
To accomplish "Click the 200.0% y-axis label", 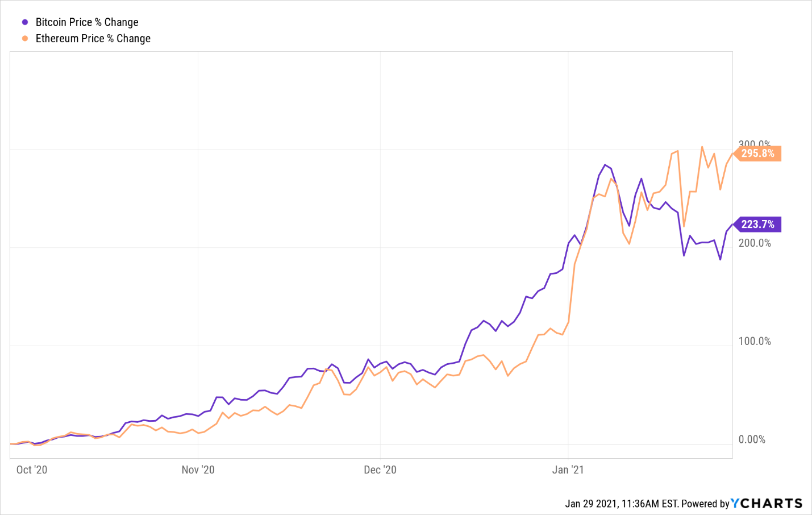I will tap(755, 243).
